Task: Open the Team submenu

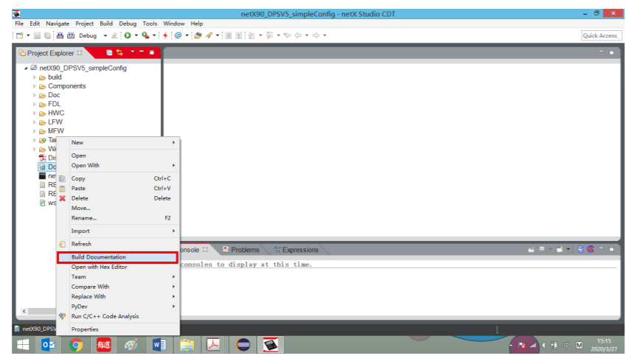Action: tap(118, 277)
